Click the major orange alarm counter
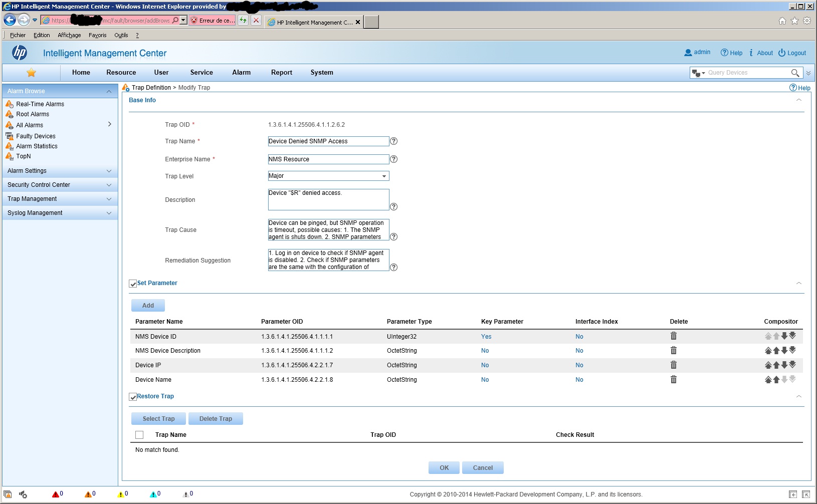Viewport: 817px width, 504px height. (x=90, y=494)
